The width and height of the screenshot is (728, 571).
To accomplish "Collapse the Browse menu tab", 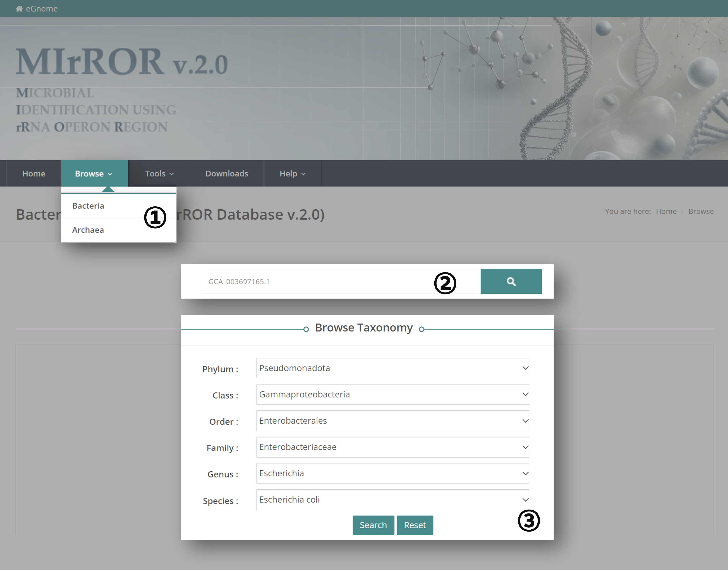I will [x=94, y=173].
